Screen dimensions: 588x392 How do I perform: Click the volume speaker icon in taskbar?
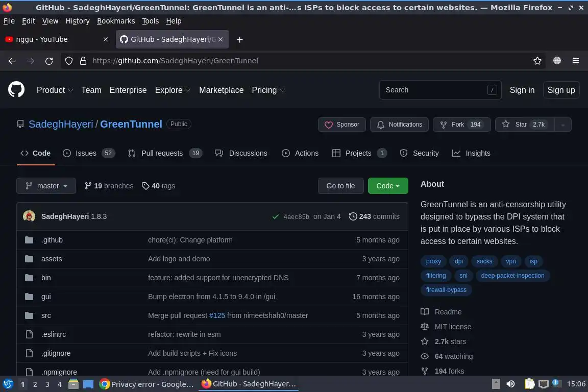pyautogui.click(x=510, y=384)
